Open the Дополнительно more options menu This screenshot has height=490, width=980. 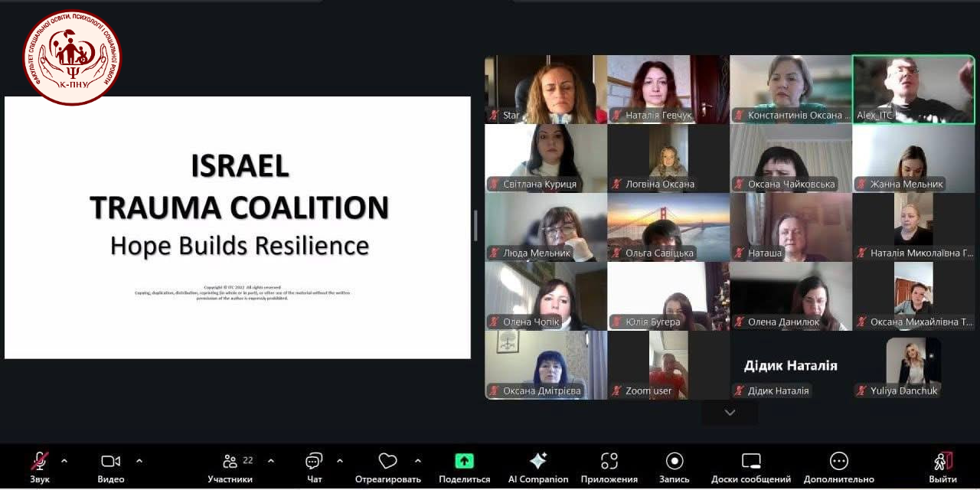coord(839,462)
